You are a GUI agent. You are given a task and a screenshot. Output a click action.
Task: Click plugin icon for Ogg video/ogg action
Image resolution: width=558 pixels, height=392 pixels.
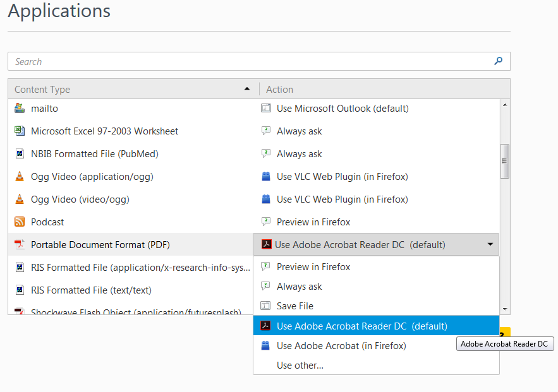(x=266, y=199)
